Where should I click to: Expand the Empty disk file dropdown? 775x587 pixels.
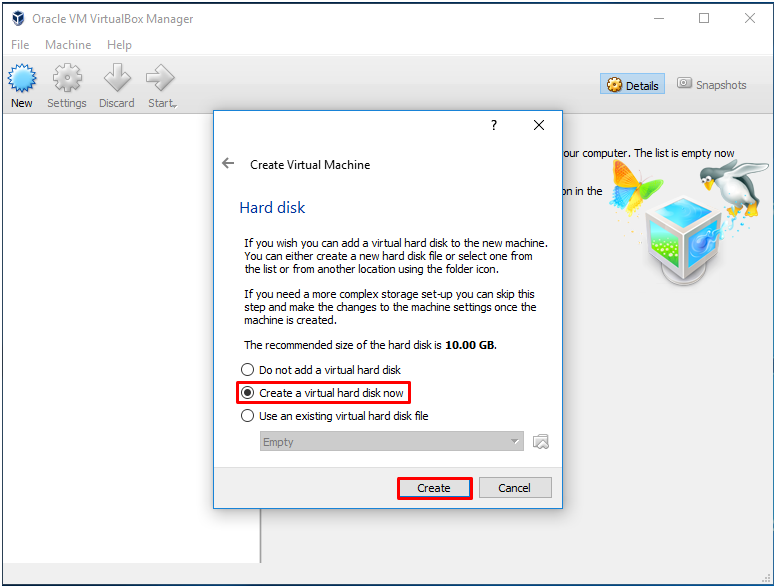pos(515,442)
